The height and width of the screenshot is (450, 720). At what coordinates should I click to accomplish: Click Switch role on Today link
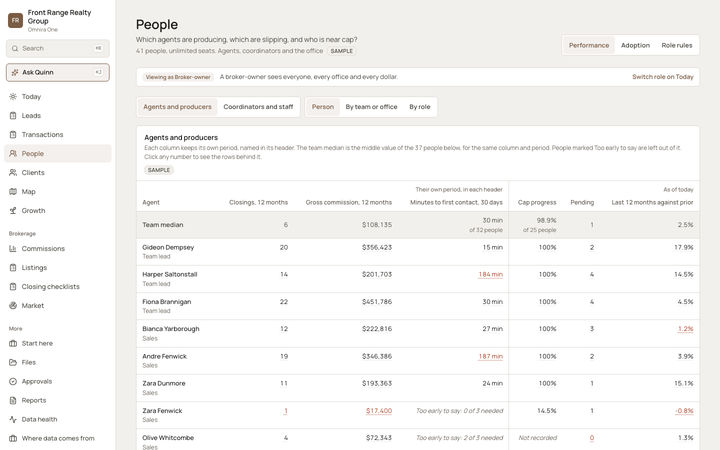click(x=663, y=77)
